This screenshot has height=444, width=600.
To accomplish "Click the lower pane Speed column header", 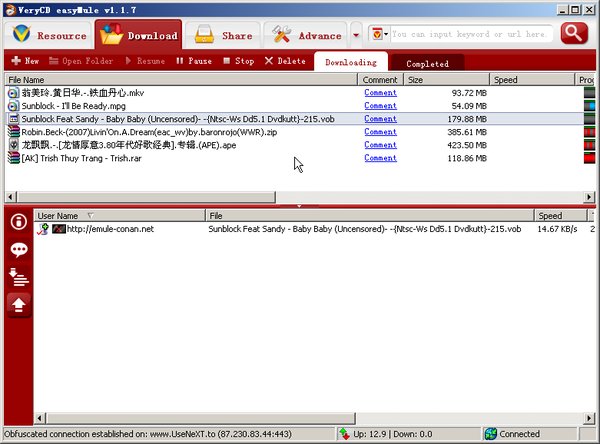I will pos(561,216).
